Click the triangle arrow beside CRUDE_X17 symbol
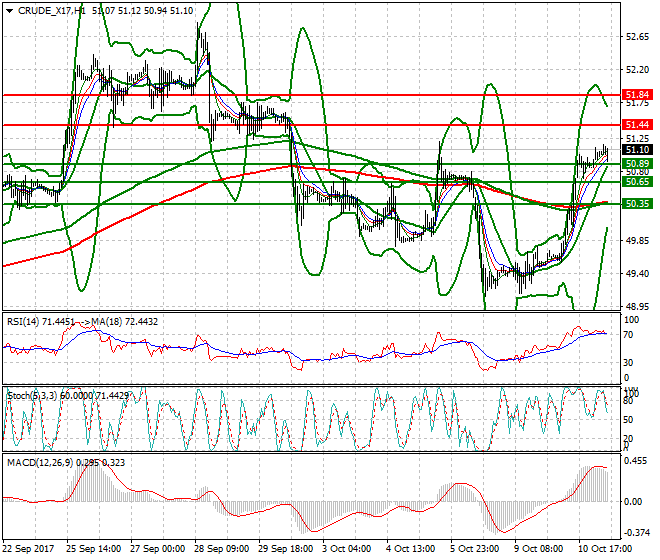660x560 pixels. click(8, 10)
